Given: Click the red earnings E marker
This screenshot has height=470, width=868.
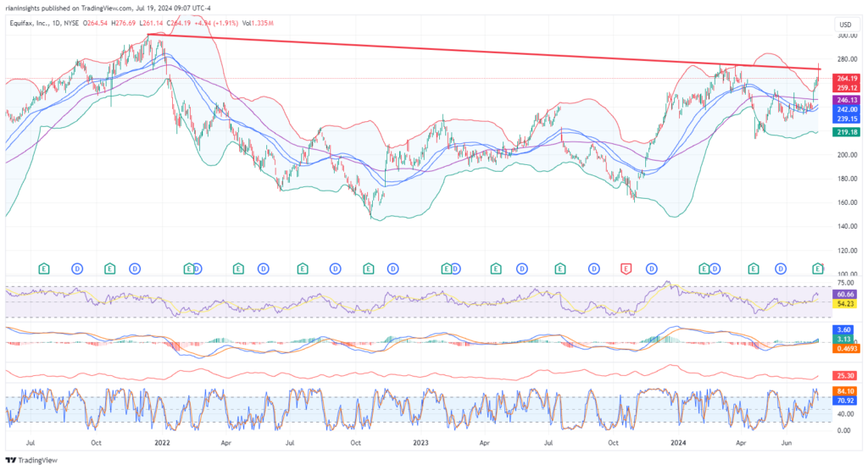Looking at the screenshot, I should [x=626, y=268].
